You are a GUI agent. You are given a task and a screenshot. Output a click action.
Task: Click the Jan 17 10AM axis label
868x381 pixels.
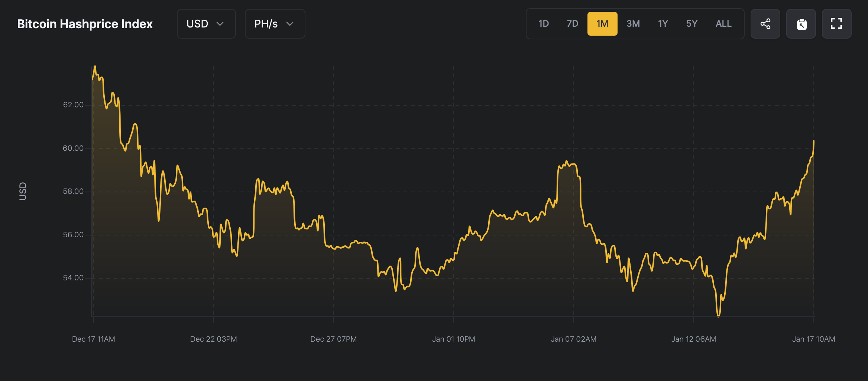point(814,339)
